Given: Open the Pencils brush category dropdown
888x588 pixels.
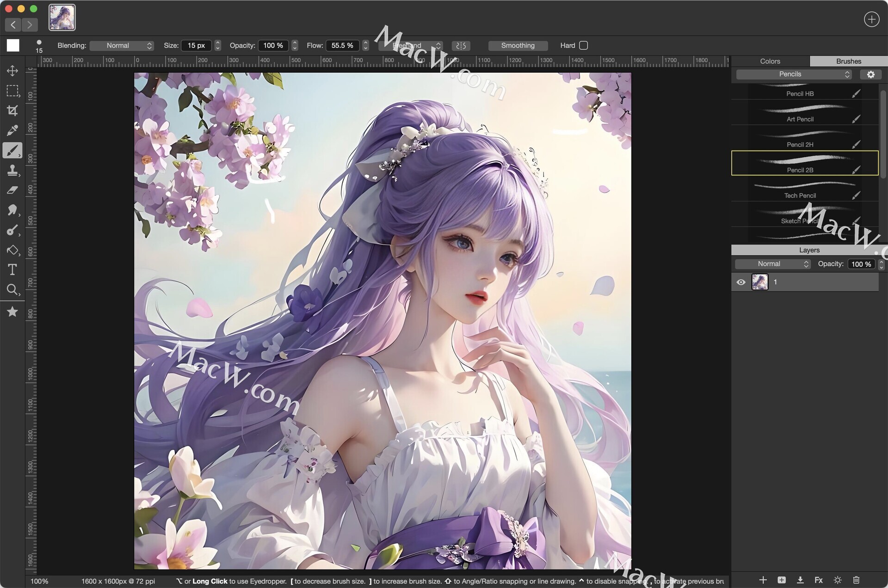Looking at the screenshot, I should (x=794, y=74).
